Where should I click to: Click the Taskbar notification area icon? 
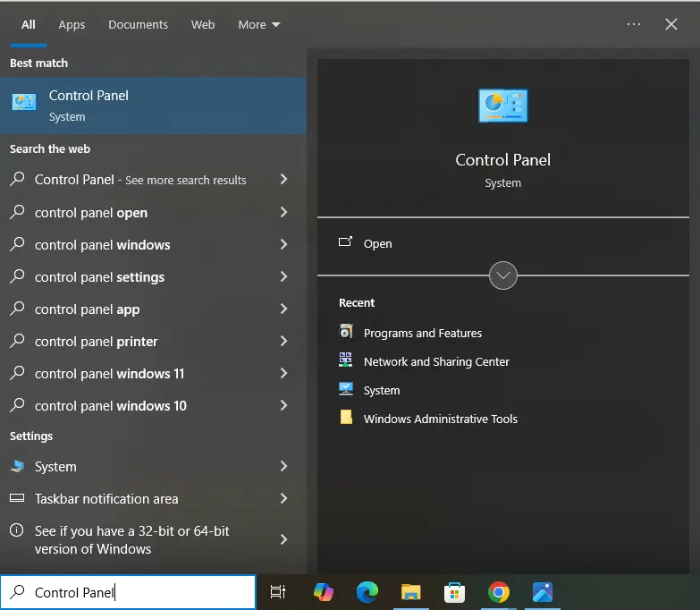[x=17, y=498]
